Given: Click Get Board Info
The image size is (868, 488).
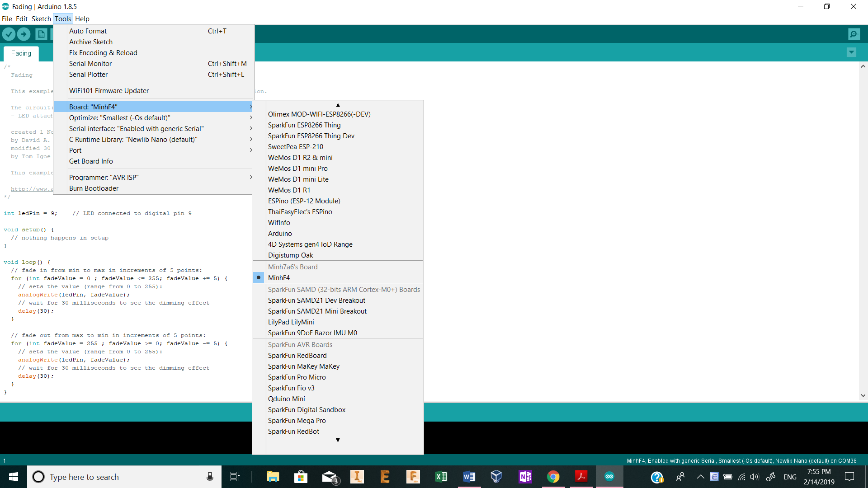Looking at the screenshot, I should (x=91, y=161).
